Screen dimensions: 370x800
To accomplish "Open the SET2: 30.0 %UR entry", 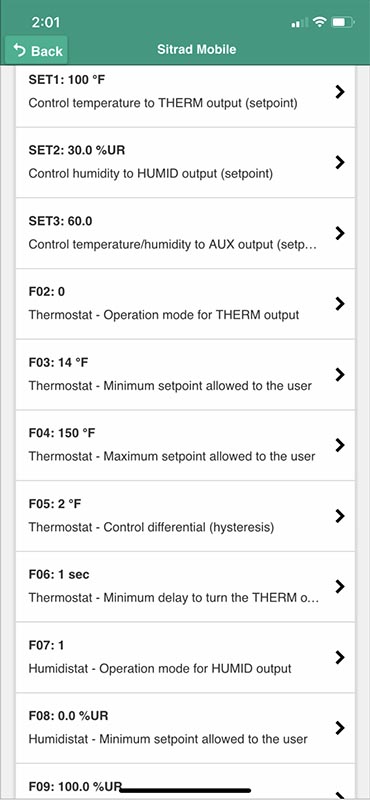I will 185,162.
